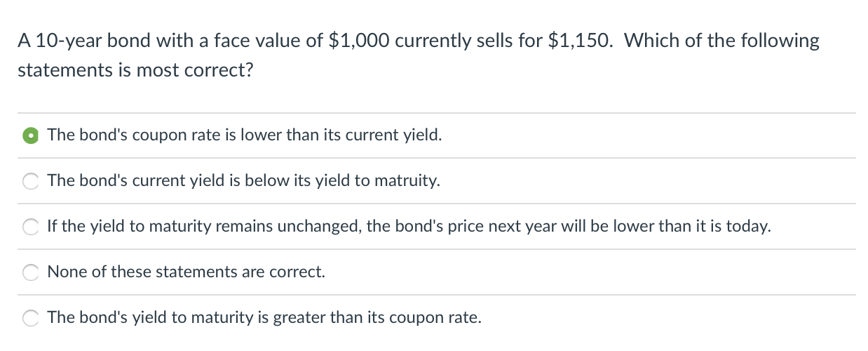The image size is (868, 351).
Task: Click the label 'None of these statements are correct.'
Action: (x=187, y=272)
